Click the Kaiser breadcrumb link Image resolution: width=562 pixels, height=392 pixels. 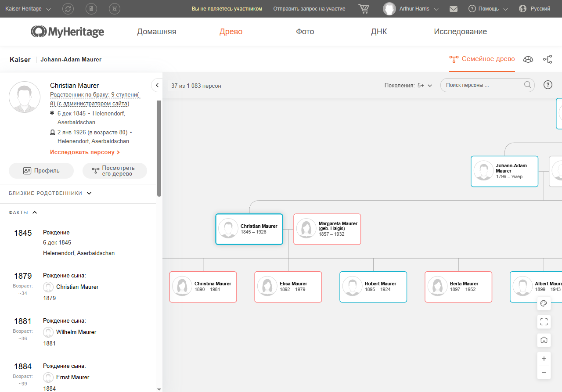pyautogui.click(x=20, y=59)
